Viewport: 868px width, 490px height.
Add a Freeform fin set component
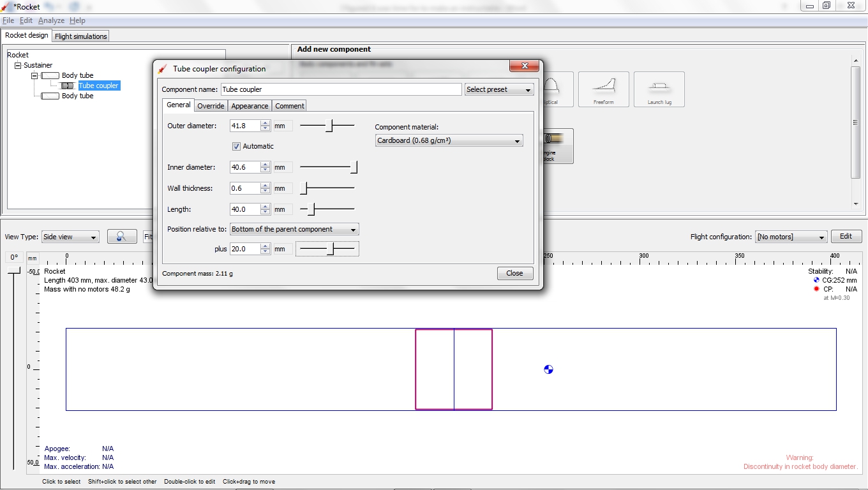pos(603,89)
